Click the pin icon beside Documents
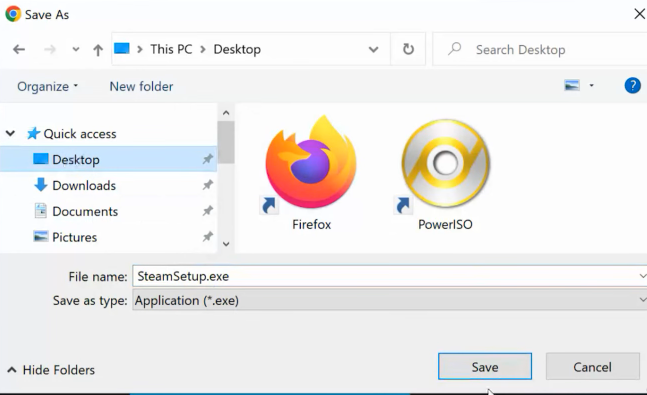The height and width of the screenshot is (395, 647). pyautogui.click(x=208, y=211)
